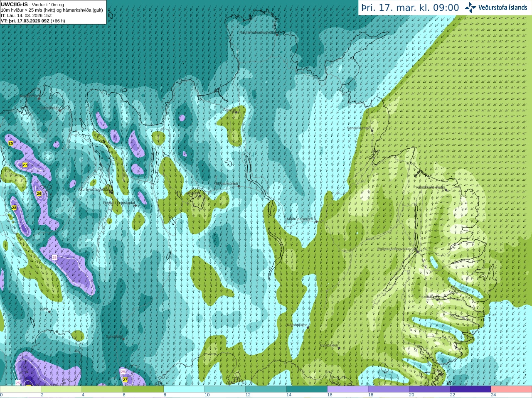This screenshot has width=532, height=398.
Task: Click the VT: þri. 17.03.2026 09Z line
Action: pos(33,21)
